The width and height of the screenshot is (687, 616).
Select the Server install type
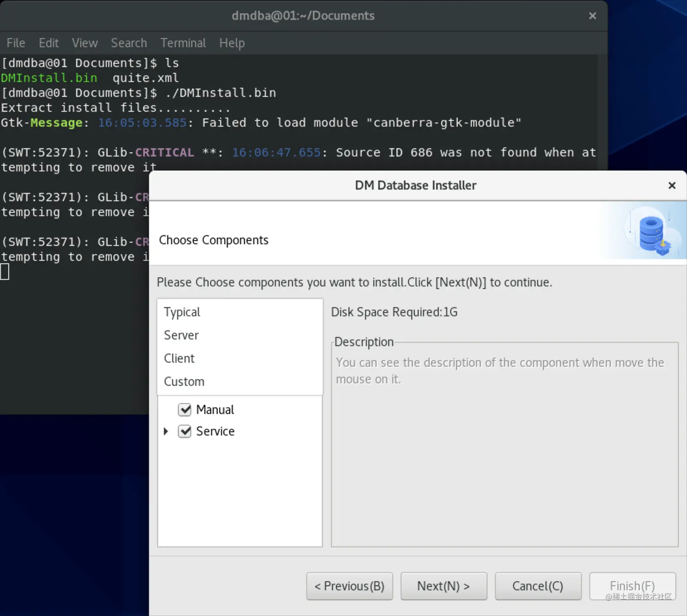[x=240, y=335]
